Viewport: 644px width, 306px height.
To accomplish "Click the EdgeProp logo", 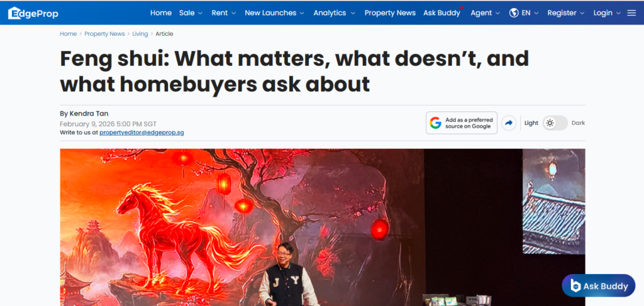I will [x=33, y=13].
